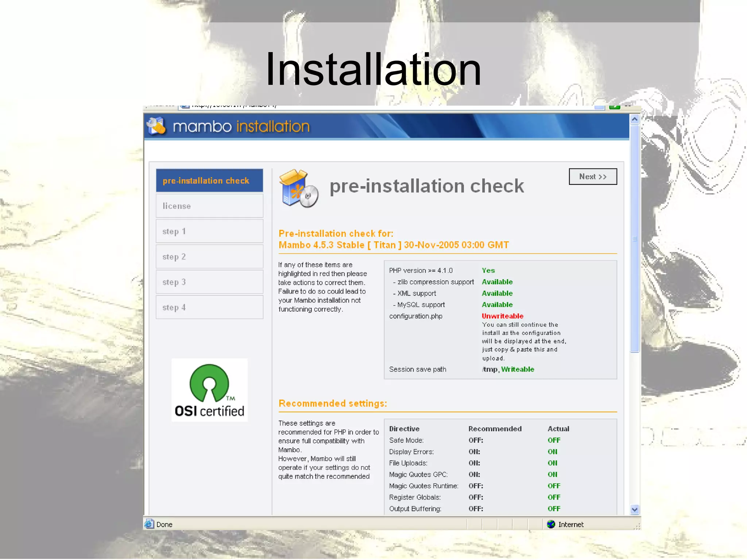Image resolution: width=747 pixels, height=560 pixels.
Task: Click the configuration.php label
Action: [x=415, y=316]
